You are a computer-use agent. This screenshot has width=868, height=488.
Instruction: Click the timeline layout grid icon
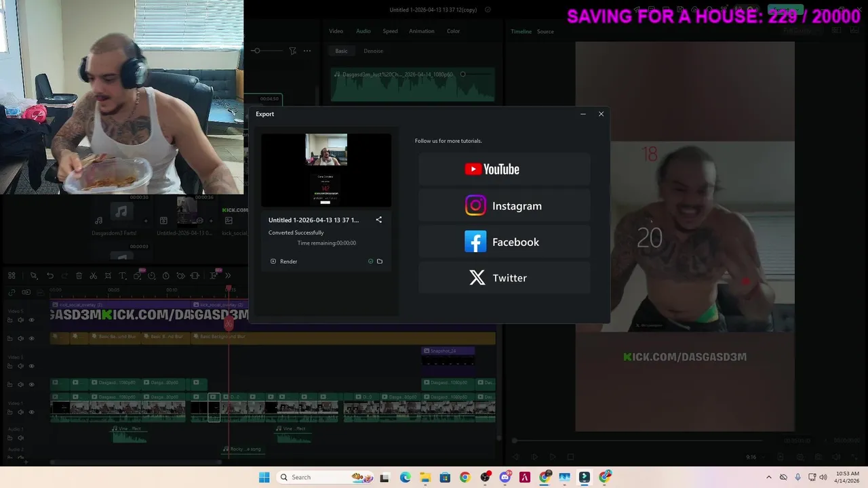(12, 276)
